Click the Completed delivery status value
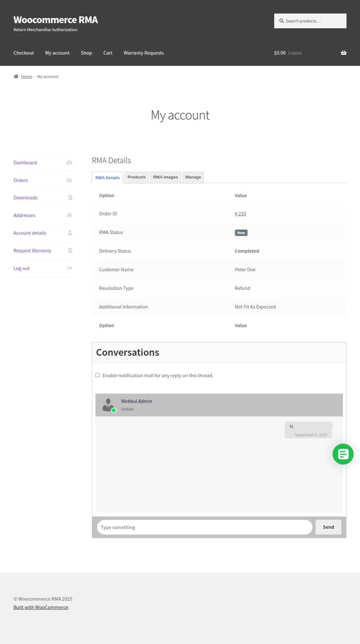Image resolution: width=360 pixels, height=644 pixels. 247,251
